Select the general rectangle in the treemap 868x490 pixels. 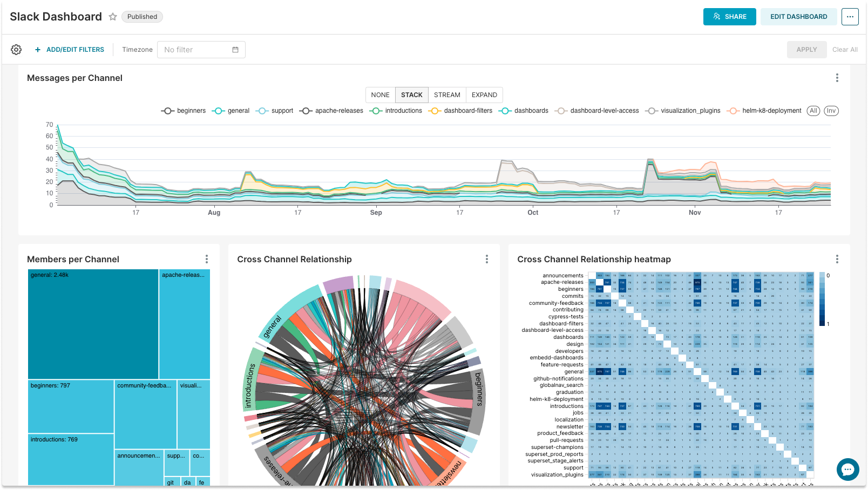click(x=93, y=324)
